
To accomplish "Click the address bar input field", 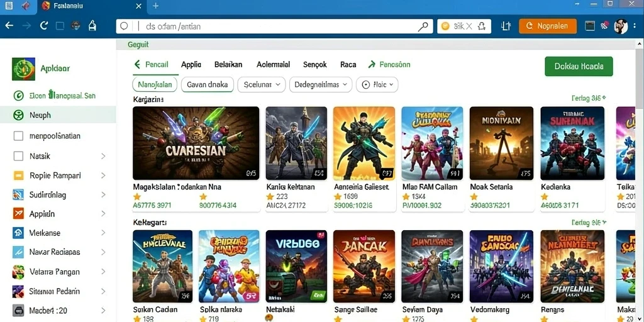I will pos(274,26).
